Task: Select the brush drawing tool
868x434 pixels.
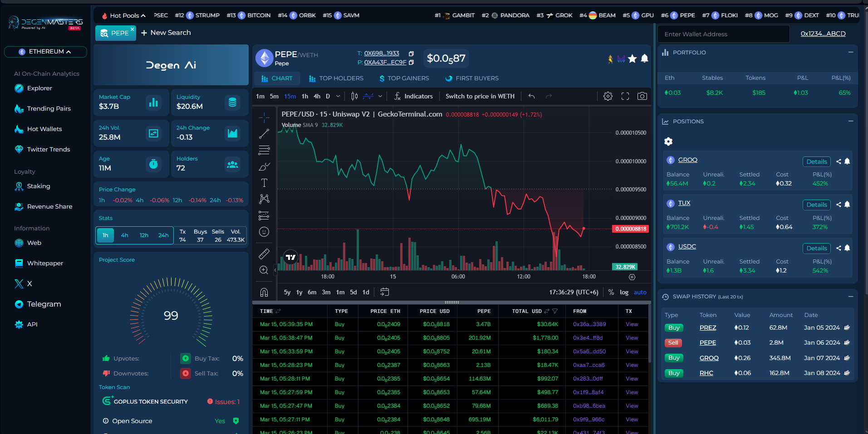Action: pyautogui.click(x=264, y=166)
